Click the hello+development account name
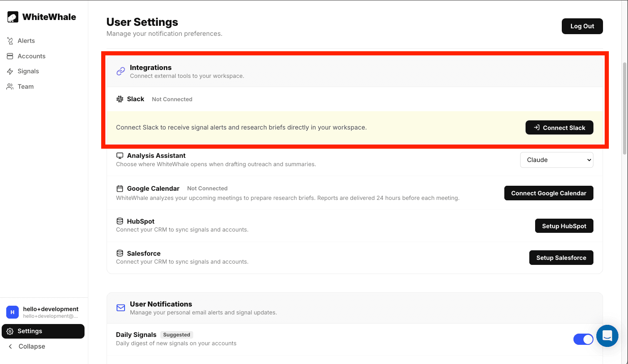This screenshot has width=628, height=364. tap(51, 309)
